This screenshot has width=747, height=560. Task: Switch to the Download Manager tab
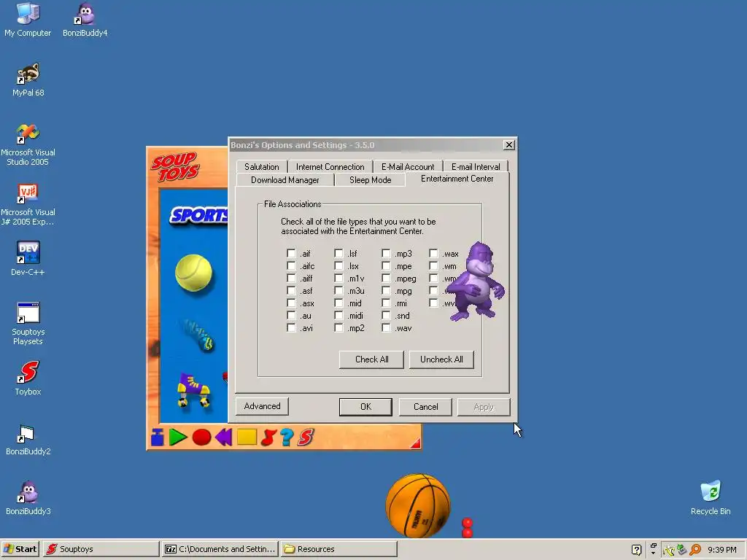pyautogui.click(x=285, y=180)
